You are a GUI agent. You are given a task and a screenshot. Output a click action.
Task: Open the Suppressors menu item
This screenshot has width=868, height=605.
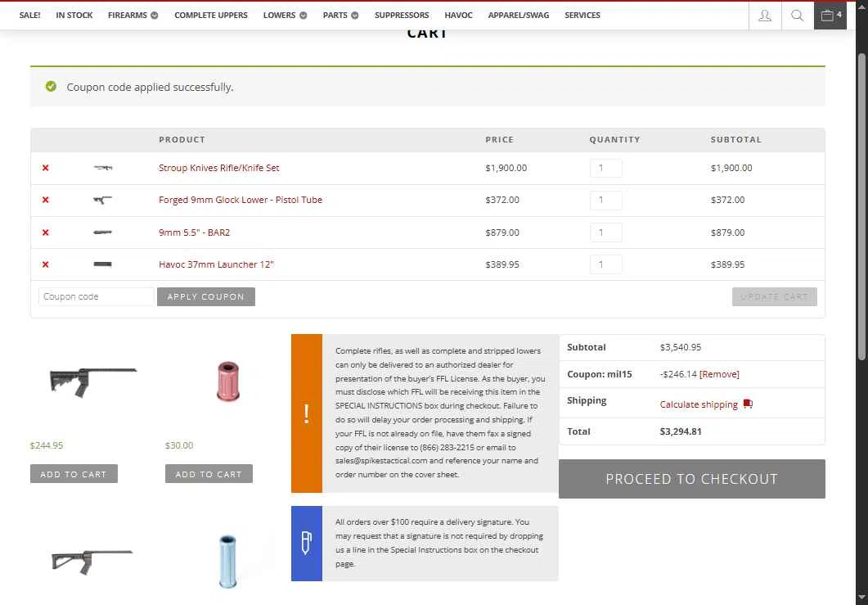tap(402, 16)
